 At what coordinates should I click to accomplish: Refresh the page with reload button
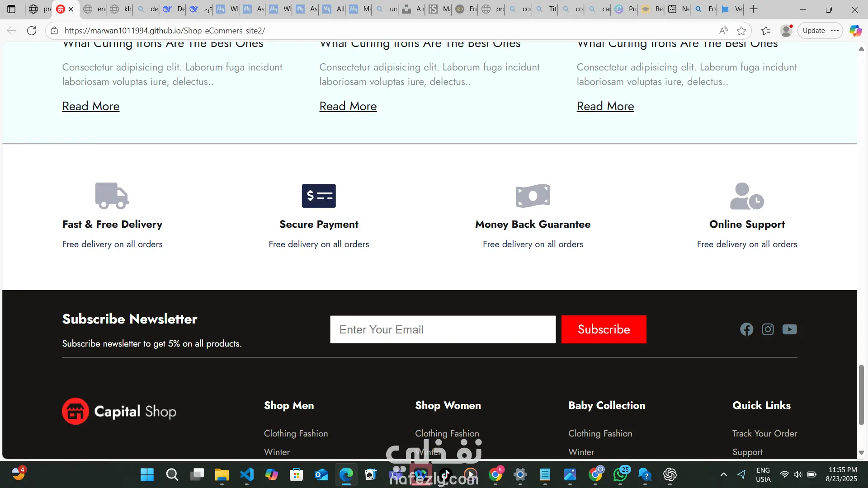pyautogui.click(x=32, y=31)
